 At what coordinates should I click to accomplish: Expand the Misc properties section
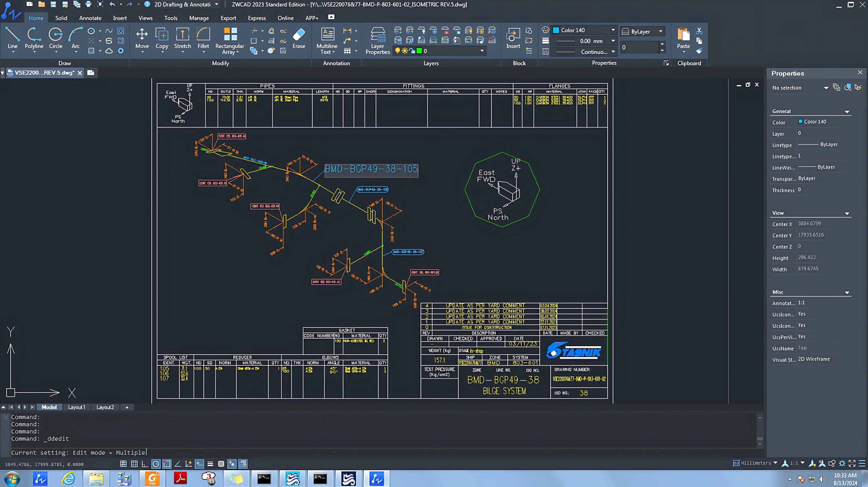(847, 292)
